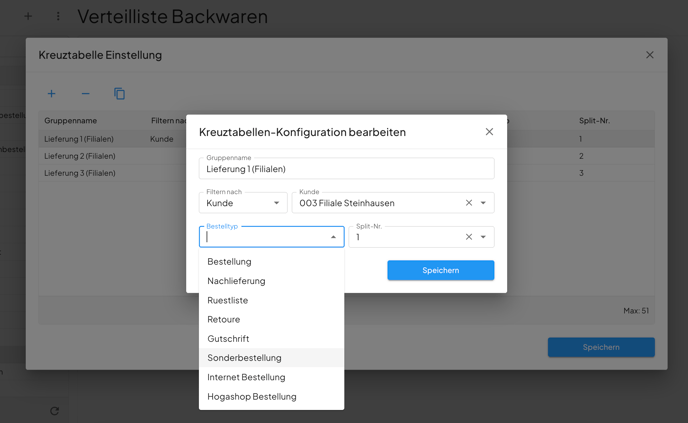The width and height of the screenshot is (688, 423).
Task: Click Speichern in the edit configuration dialog
Action: 441,270
